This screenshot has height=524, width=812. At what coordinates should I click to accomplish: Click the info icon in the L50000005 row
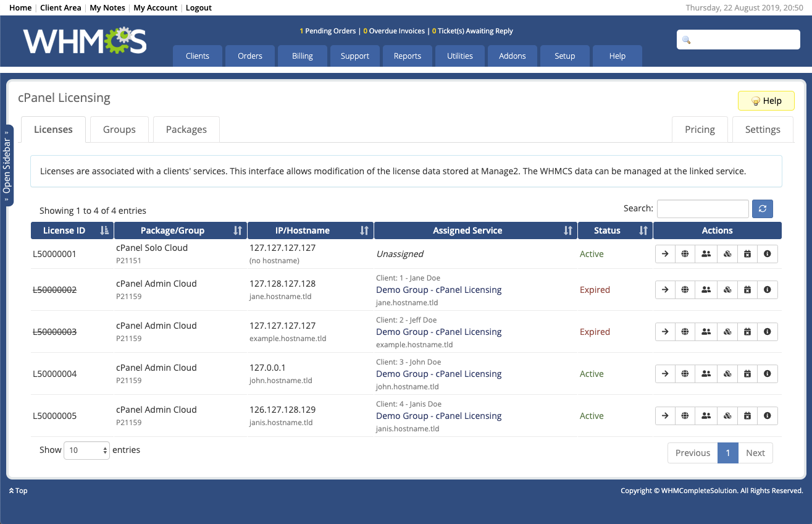[768, 416]
